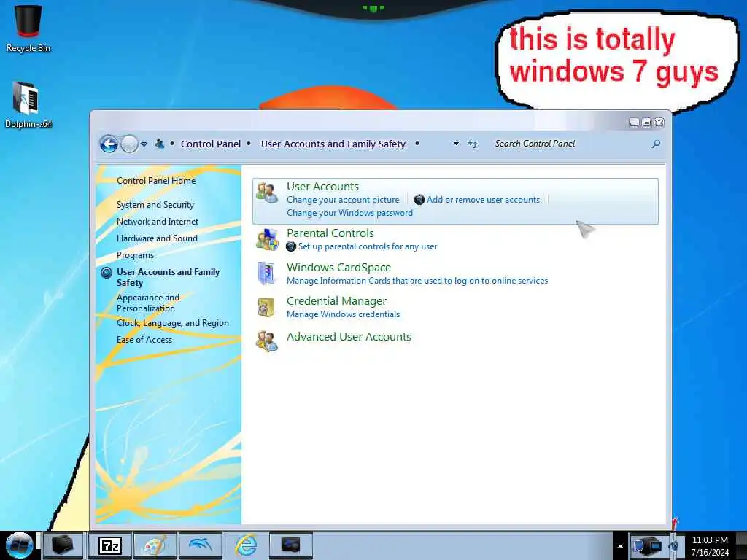Click the shield icon beside Set up parental controls
The image size is (747, 560).
coord(291,246)
